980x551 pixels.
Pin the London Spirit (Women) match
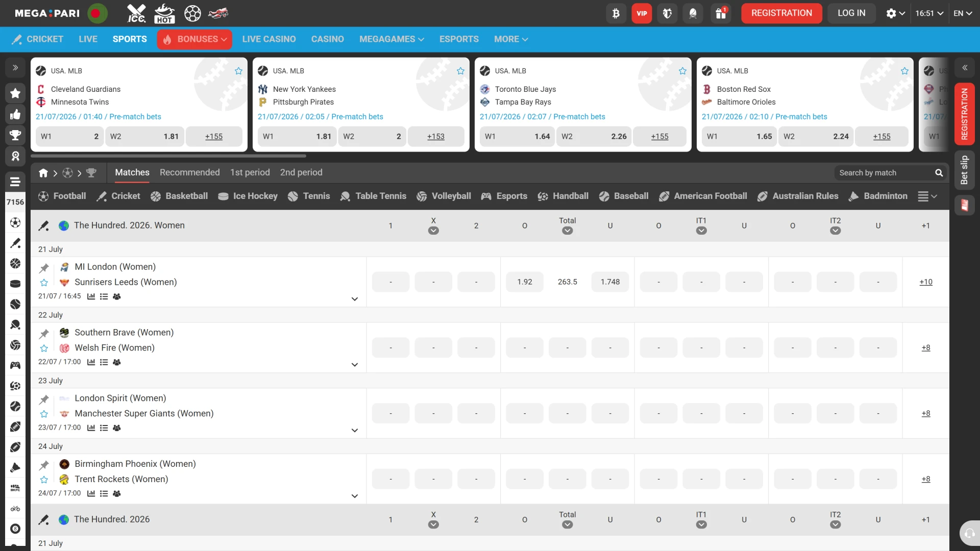(x=44, y=399)
